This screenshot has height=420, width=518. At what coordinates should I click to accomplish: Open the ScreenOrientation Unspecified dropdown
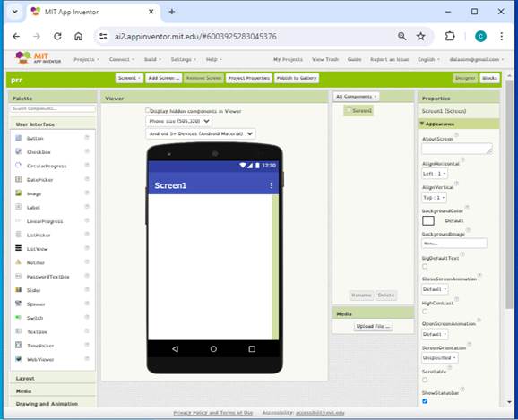click(x=440, y=357)
